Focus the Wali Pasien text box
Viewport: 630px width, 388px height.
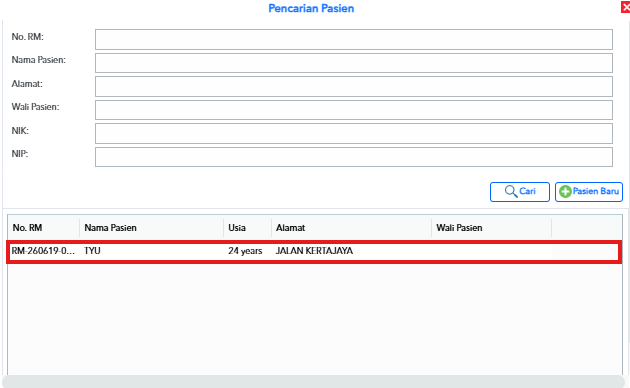click(354, 110)
